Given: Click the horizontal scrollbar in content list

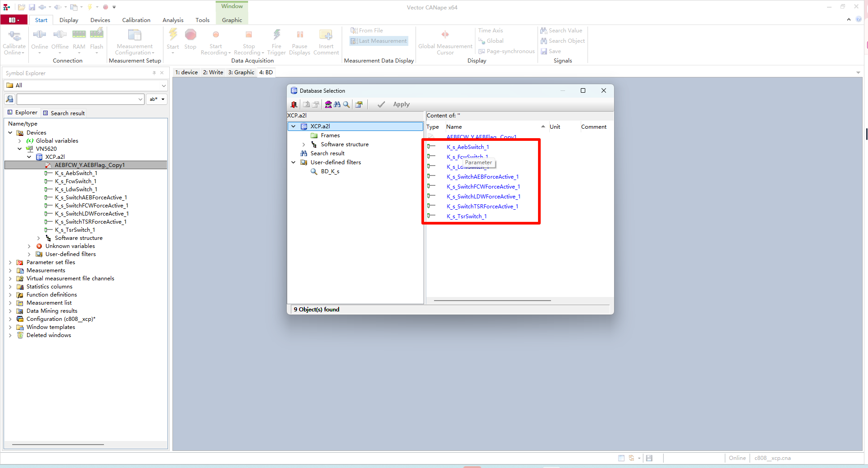Looking at the screenshot, I should 492,300.
